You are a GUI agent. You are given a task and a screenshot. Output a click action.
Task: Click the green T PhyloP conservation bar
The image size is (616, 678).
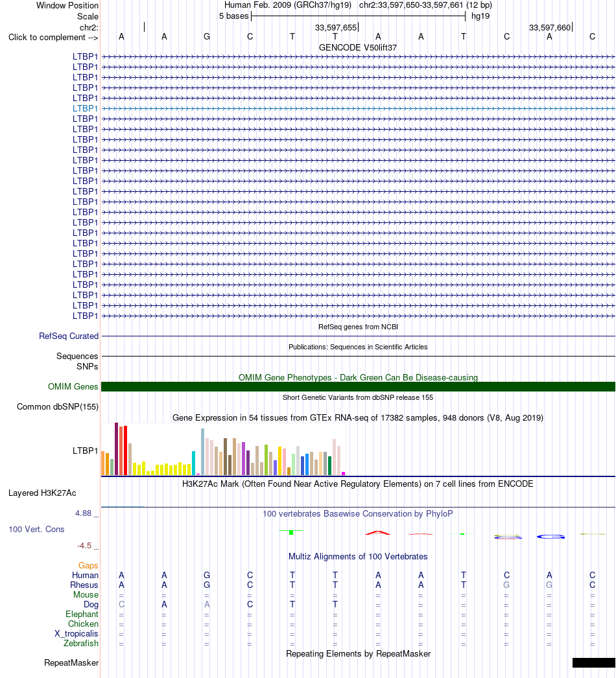(x=291, y=532)
